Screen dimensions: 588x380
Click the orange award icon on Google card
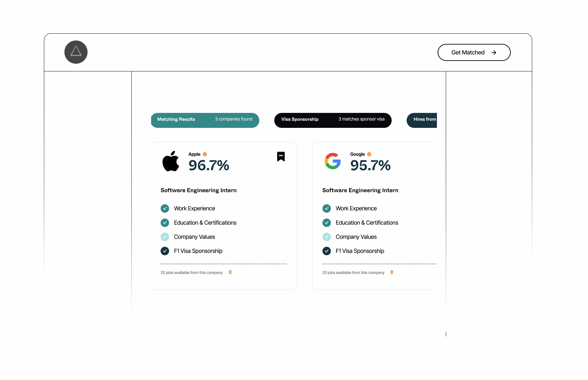point(392,272)
